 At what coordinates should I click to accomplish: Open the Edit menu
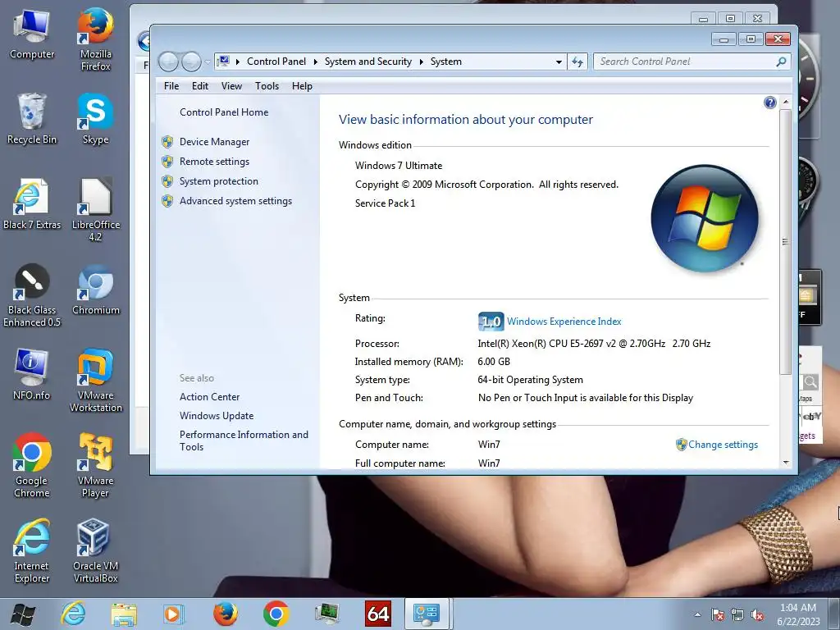pos(200,85)
